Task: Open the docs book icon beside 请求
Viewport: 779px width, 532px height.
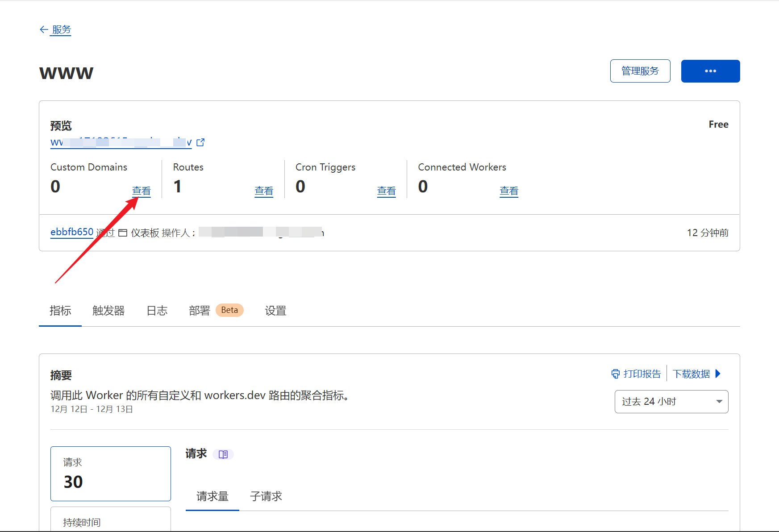Action: [223, 454]
